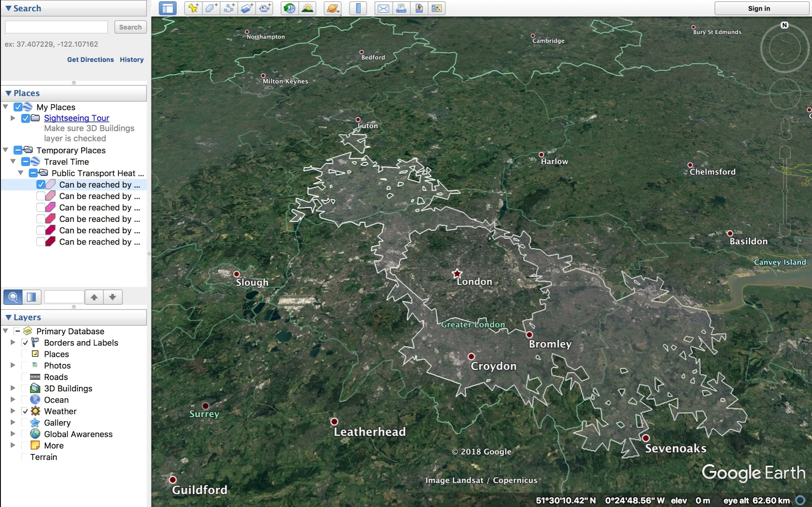812x507 pixels.
Task: Collapse the Layers panel
Action: 8,317
